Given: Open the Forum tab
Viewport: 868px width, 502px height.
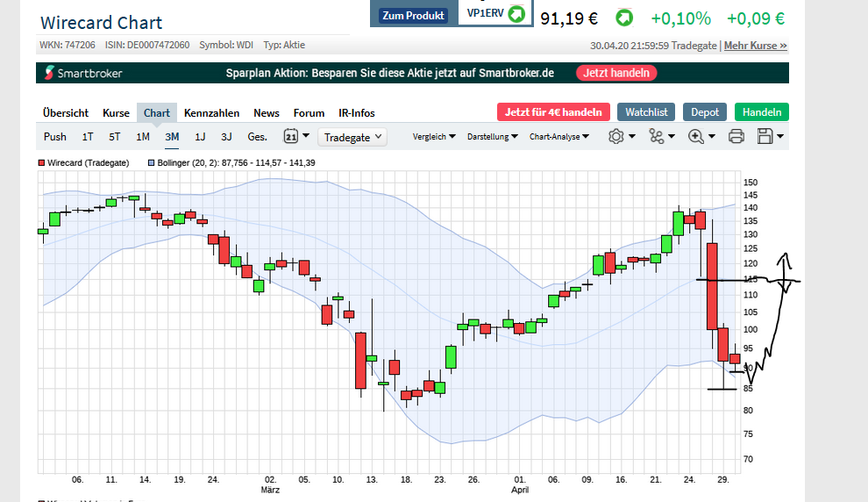Looking at the screenshot, I should 309,112.
